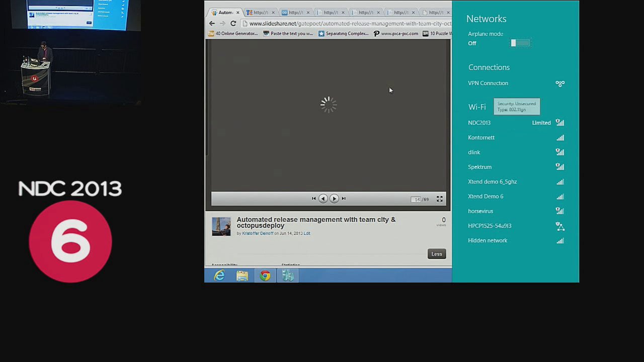Advance to next slide
The width and height of the screenshot is (644, 362).
[x=334, y=199]
